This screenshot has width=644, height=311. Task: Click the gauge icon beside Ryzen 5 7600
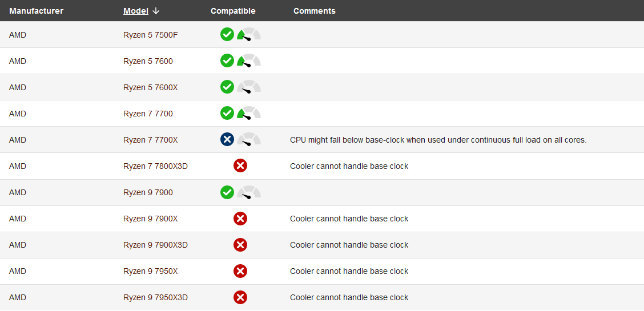tap(249, 60)
